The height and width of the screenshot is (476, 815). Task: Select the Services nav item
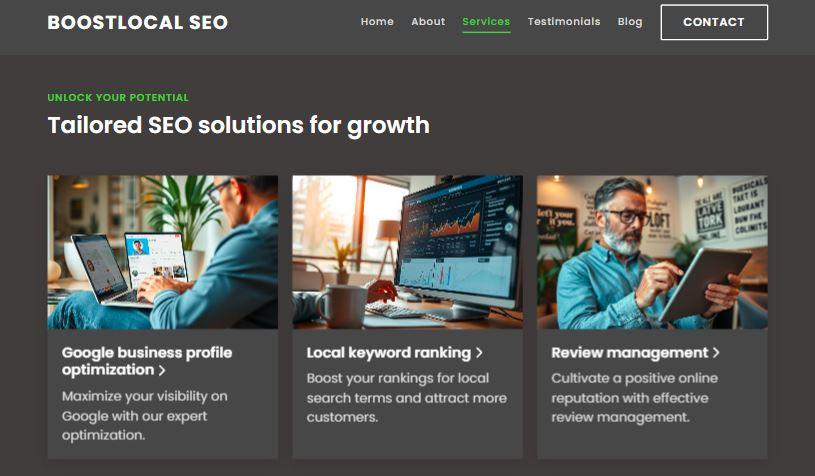(486, 22)
